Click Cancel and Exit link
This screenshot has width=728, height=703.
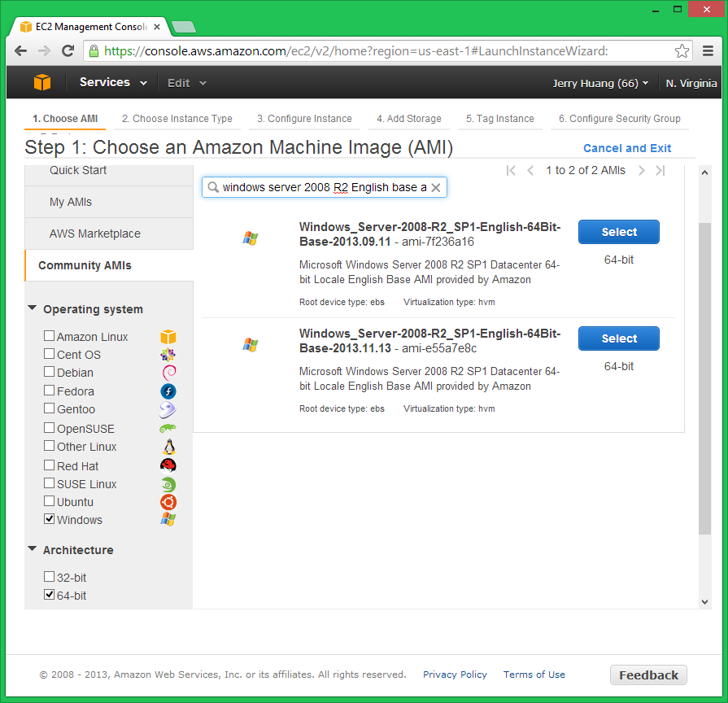(627, 148)
